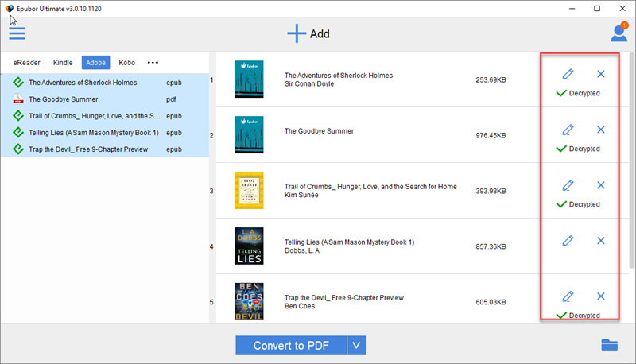Click author name 'Dobbs, L. A.'
The height and width of the screenshot is (364, 636).
click(302, 250)
